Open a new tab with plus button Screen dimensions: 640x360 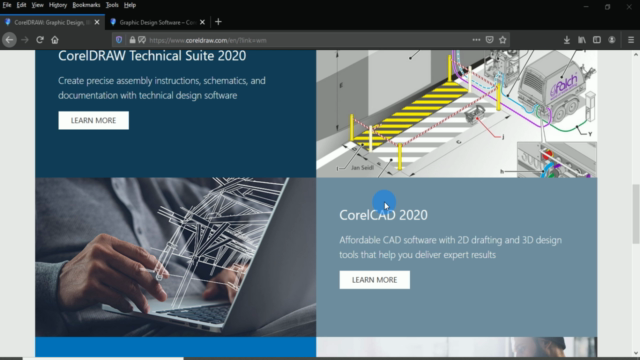(x=218, y=22)
